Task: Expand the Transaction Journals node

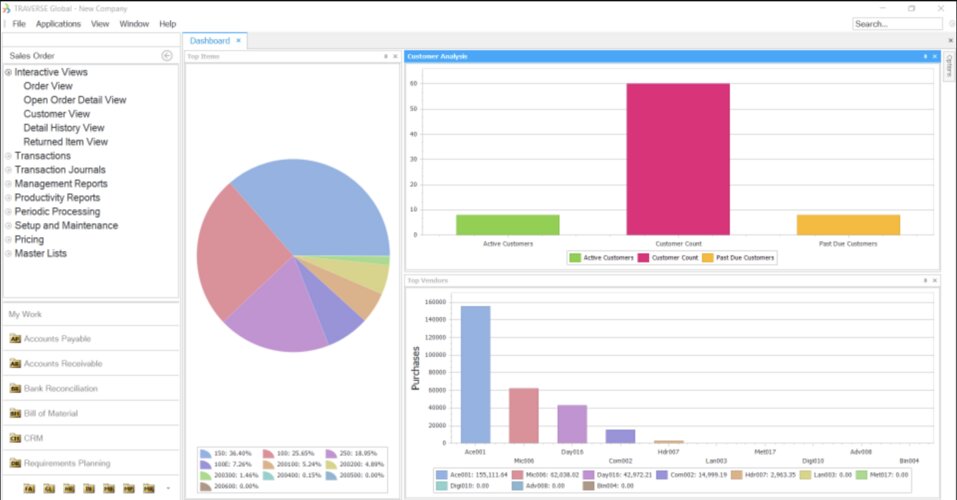Action: tap(9, 170)
